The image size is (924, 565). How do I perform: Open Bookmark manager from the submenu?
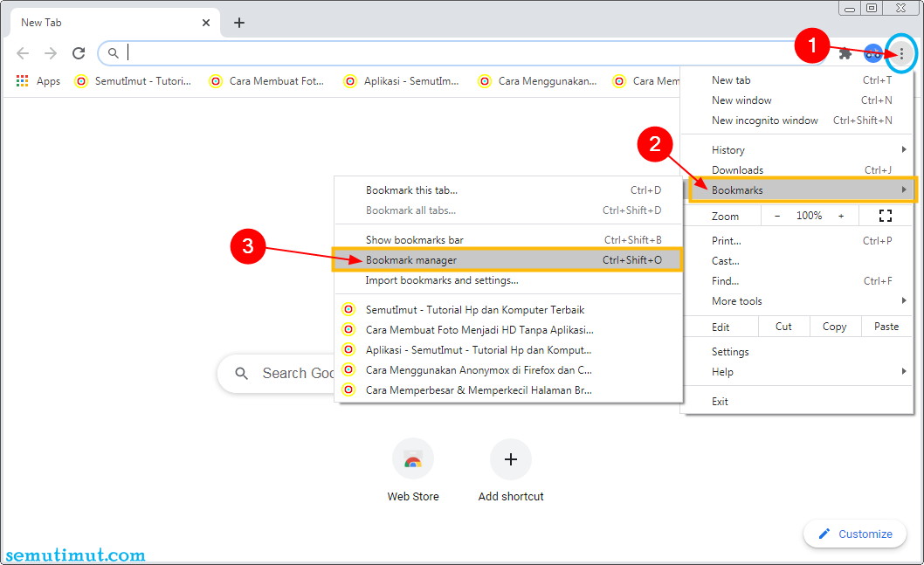[427, 259]
